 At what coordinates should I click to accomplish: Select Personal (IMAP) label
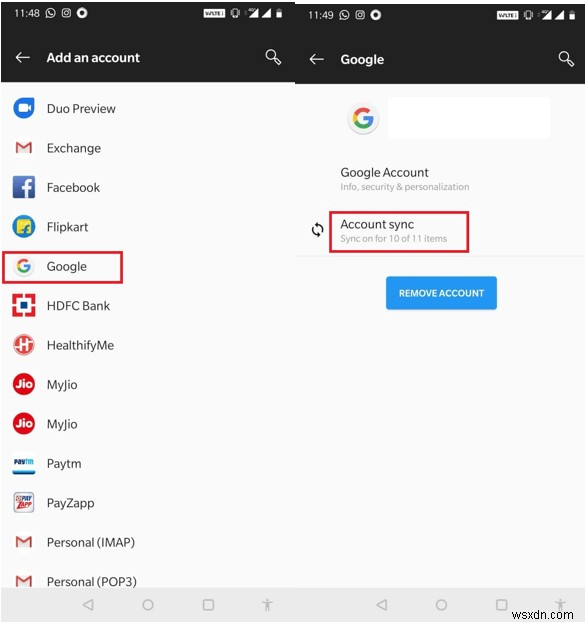pos(91,542)
